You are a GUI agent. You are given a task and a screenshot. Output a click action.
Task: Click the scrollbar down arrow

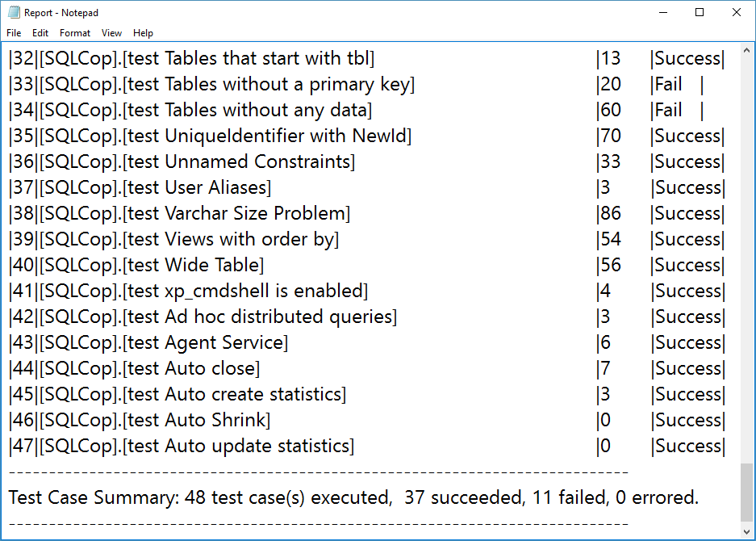click(x=746, y=532)
